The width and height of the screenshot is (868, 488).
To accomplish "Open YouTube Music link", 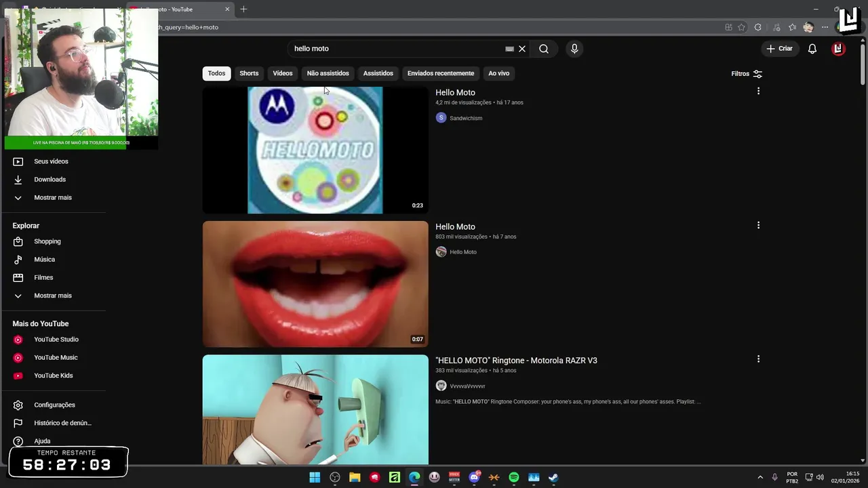I will coord(54,358).
